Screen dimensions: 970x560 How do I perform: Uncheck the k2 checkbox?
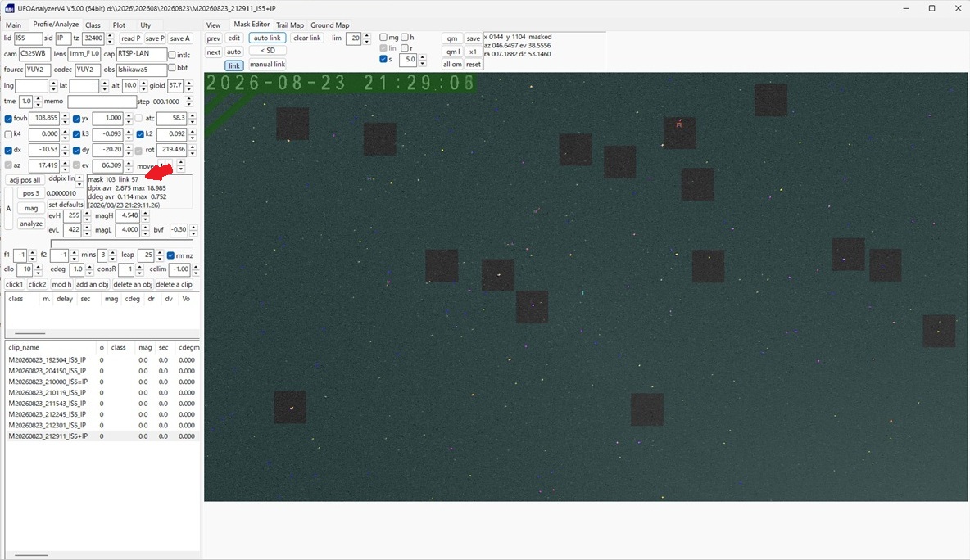click(x=140, y=134)
